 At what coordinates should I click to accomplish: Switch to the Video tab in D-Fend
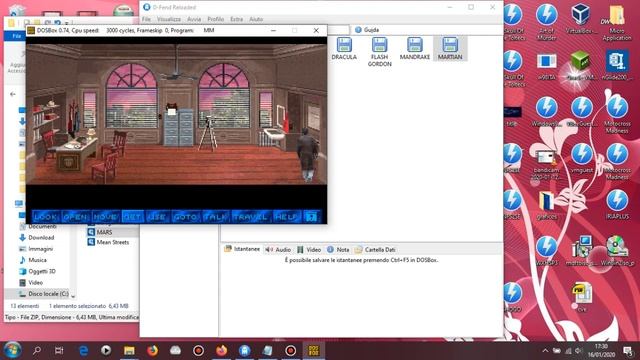pyautogui.click(x=309, y=249)
